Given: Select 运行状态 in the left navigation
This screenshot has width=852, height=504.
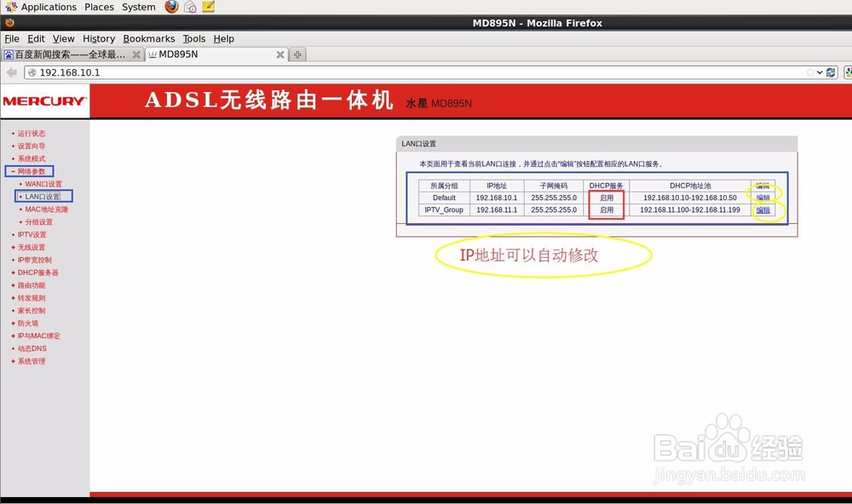Looking at the screenshot, I should 32,133.
